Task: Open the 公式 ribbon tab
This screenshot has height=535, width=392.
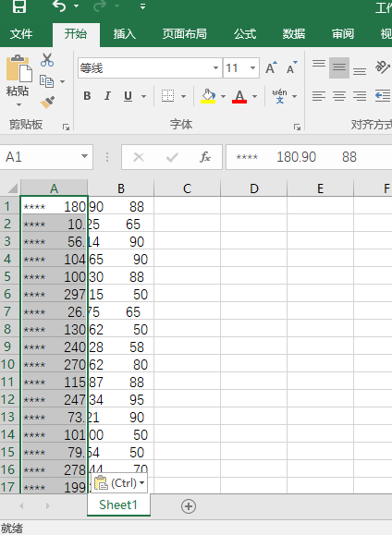Action: 245,34
